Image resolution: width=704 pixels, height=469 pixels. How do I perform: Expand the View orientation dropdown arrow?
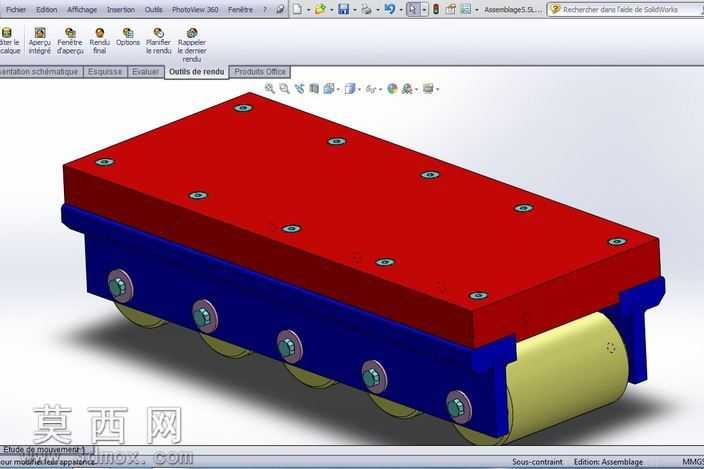tap(338, 90)
